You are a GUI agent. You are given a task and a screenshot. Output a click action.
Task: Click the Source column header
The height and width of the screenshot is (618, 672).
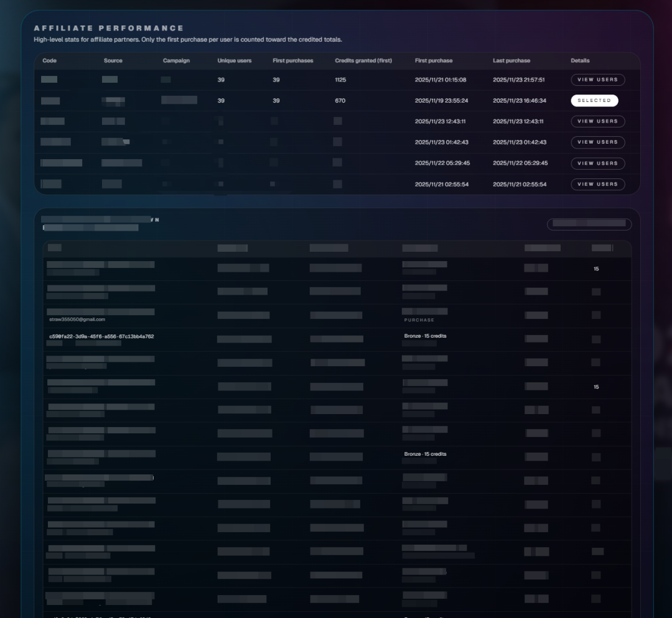click(113, 61)
